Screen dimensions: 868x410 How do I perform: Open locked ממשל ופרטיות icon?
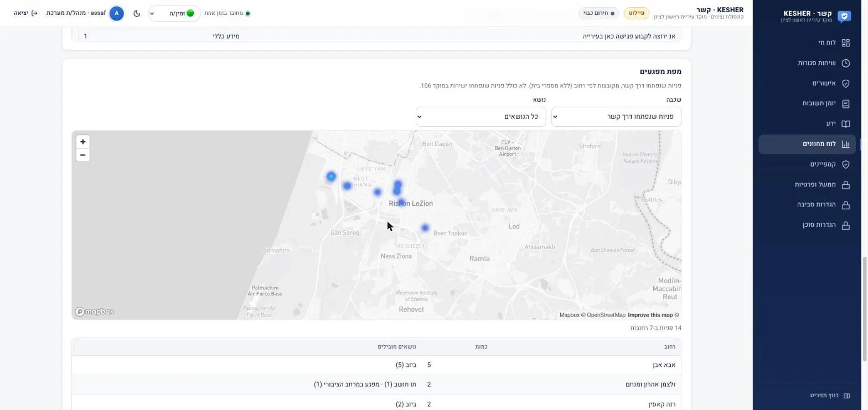[845, 185]
